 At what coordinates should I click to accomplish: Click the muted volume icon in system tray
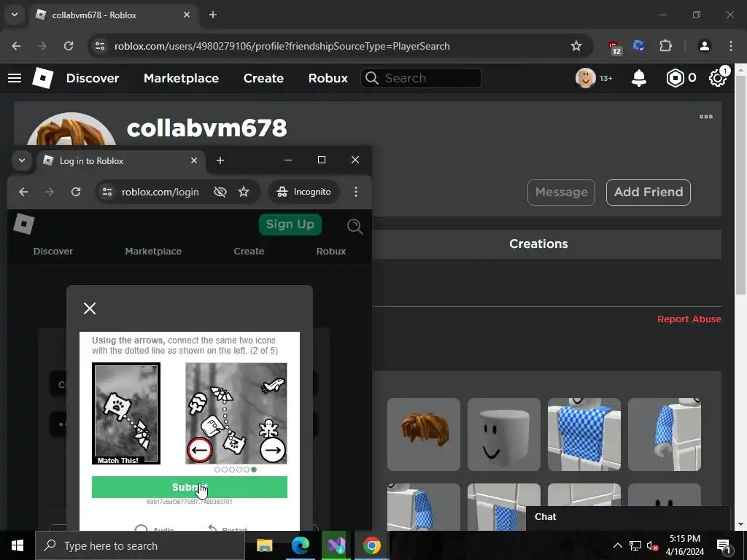[x=653, y=545]
